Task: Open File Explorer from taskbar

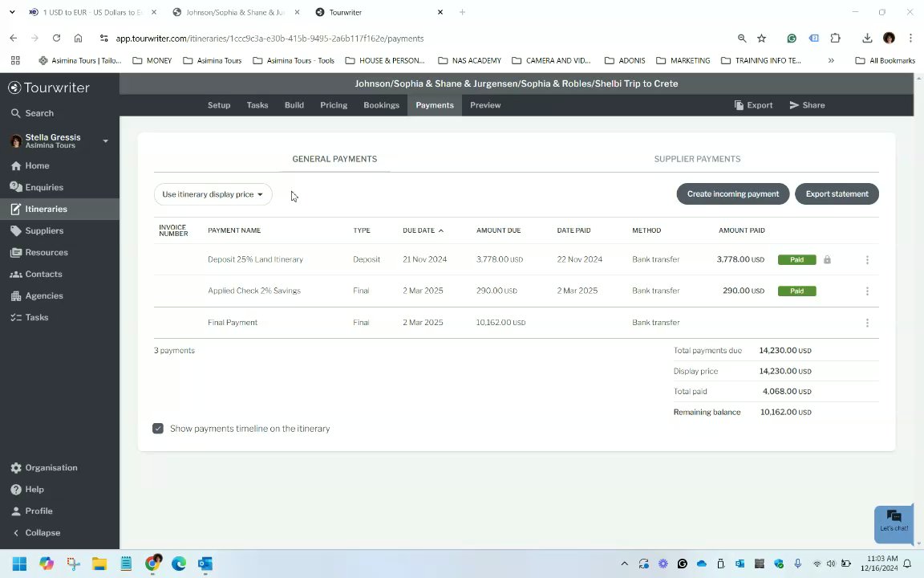Action: pos(99,564)
